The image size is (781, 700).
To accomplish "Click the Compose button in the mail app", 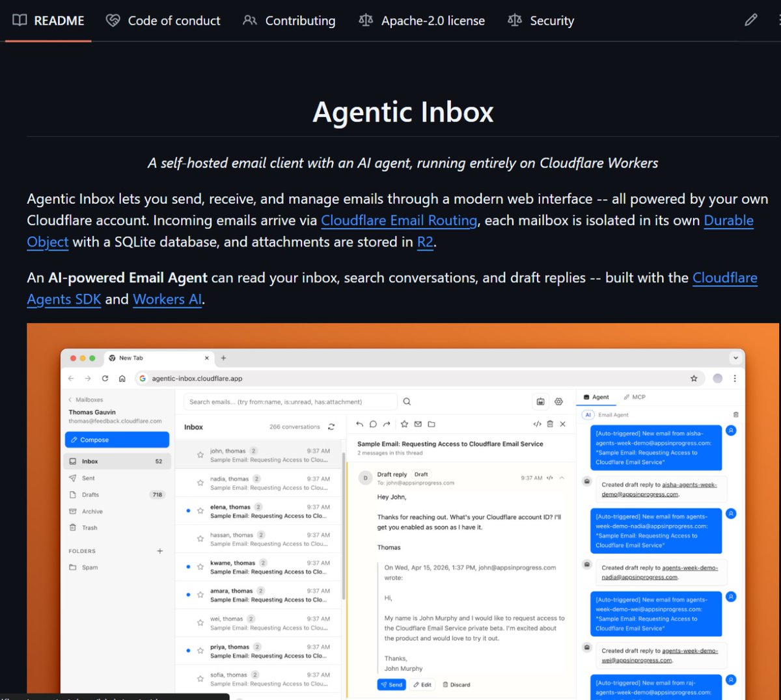I will pos(117,440).
